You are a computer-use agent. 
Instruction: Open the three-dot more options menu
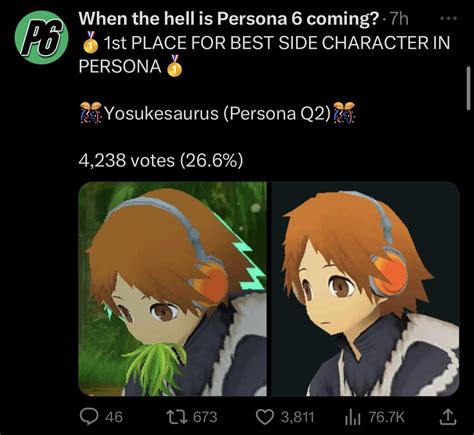(448, 19)
